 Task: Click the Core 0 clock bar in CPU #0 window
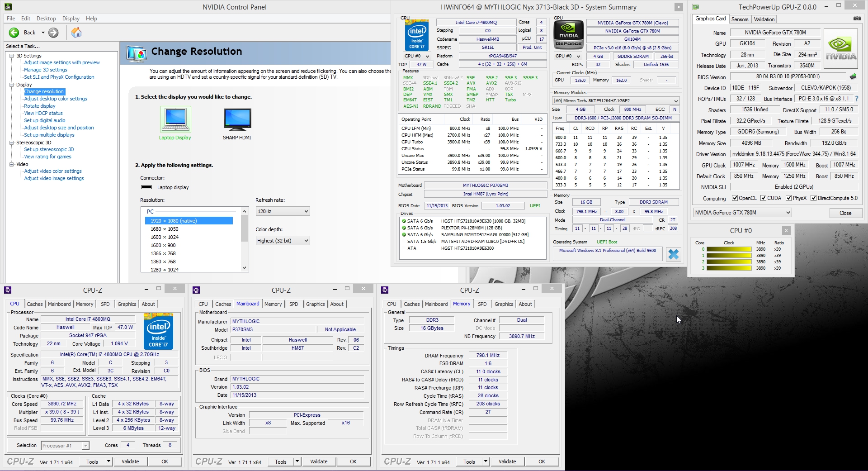tap(729, 249)
